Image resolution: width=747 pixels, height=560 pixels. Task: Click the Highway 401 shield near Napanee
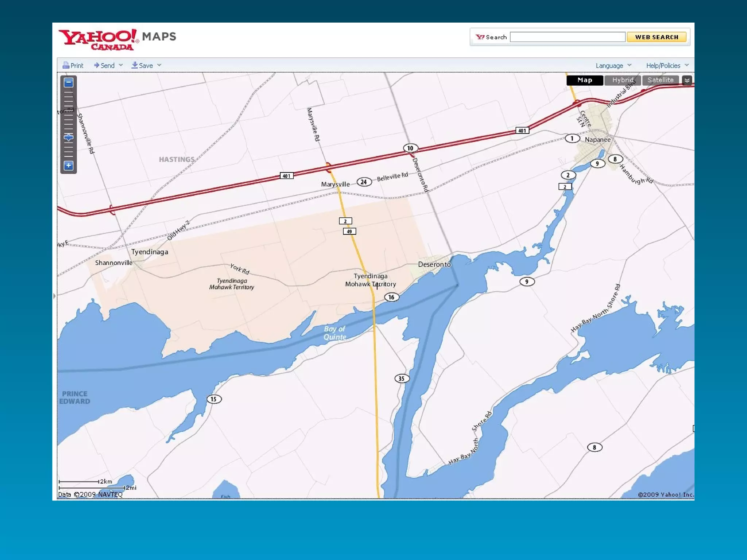522,131
